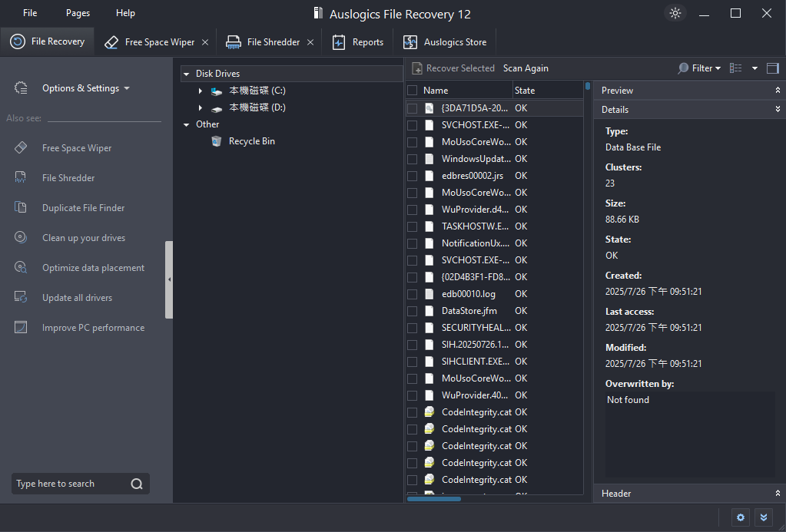Sort the list by State column

coord(524,91)
